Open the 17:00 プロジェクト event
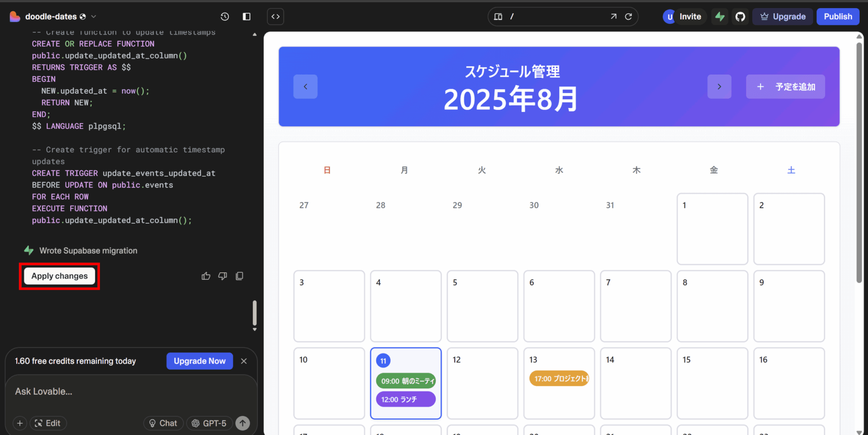Image resolution: width=868 pixels, height=435 pixels. click(x=559, y=378)
